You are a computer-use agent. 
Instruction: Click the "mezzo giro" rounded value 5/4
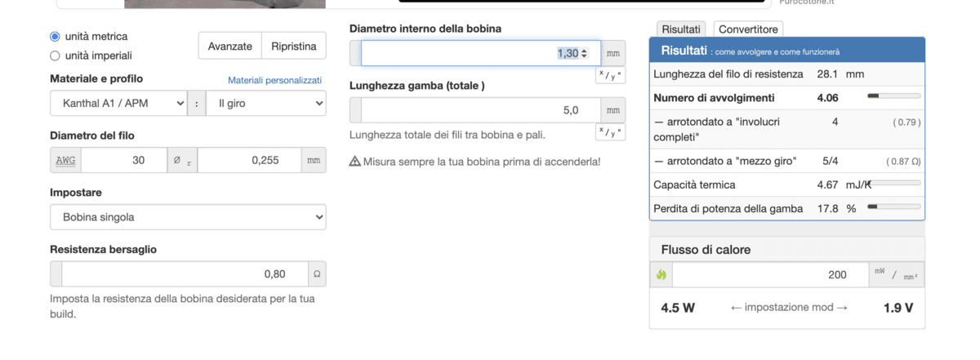(x=829, y=161)
